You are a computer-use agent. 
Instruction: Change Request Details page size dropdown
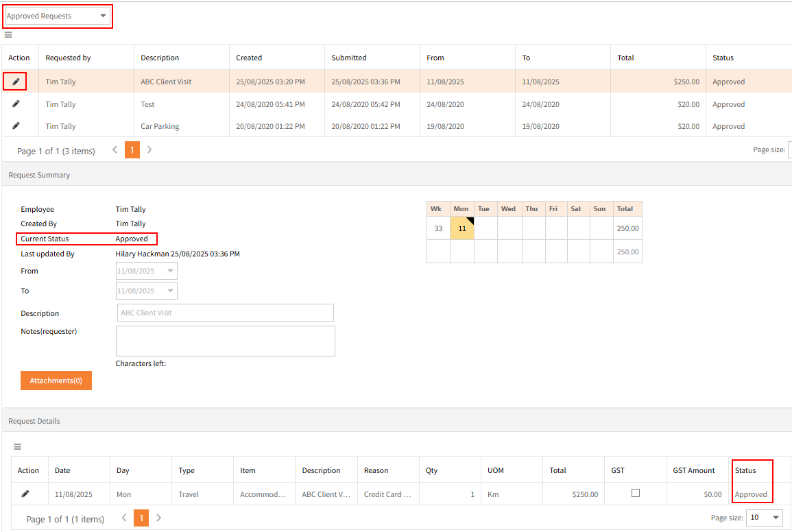[x=764, y=518]
